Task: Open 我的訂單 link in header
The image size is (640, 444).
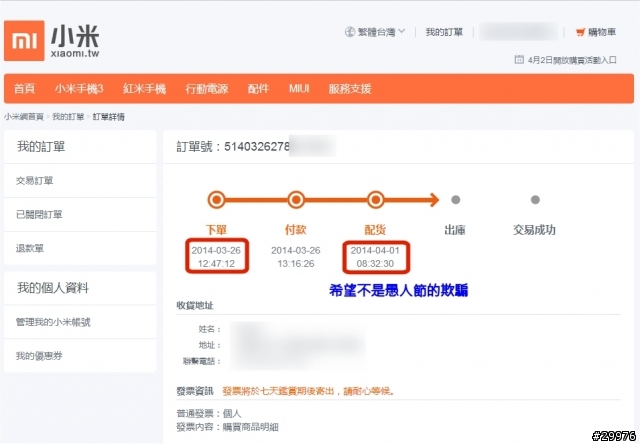Action: click(x=444, y=32)
